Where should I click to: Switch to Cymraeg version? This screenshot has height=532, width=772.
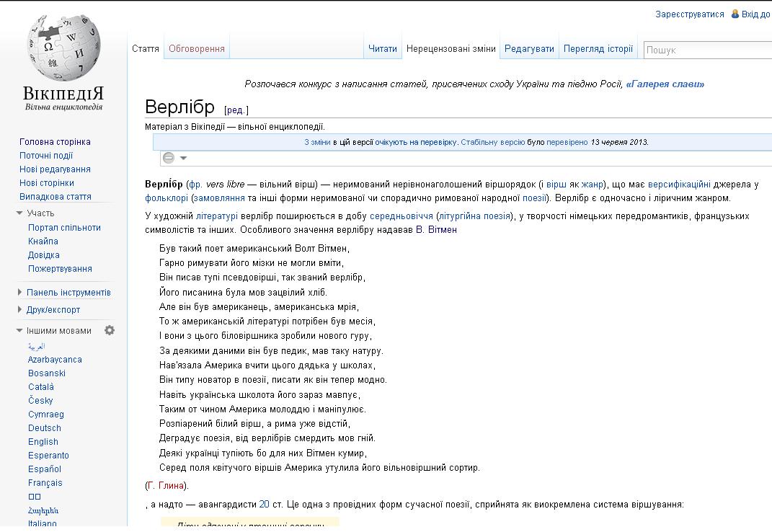tap(46, 414)
